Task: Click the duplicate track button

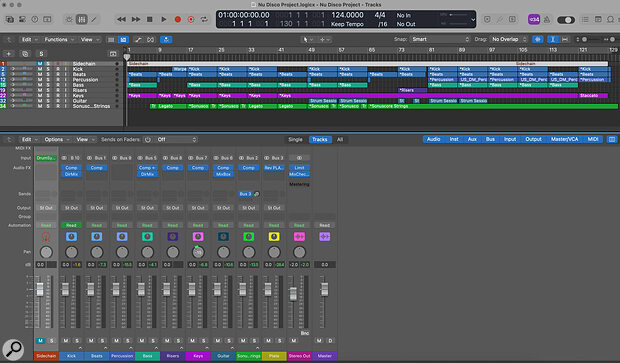Action: tap(25, 54)
